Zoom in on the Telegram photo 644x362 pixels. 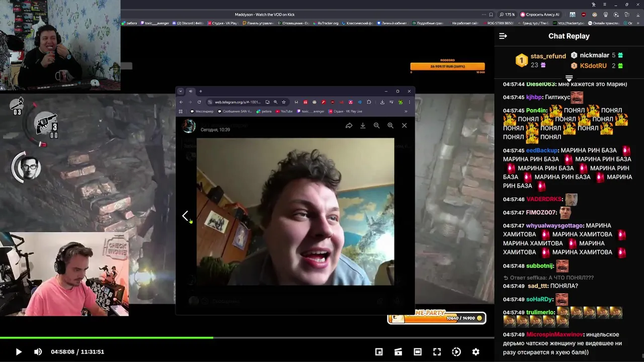(x=390, y=126)
